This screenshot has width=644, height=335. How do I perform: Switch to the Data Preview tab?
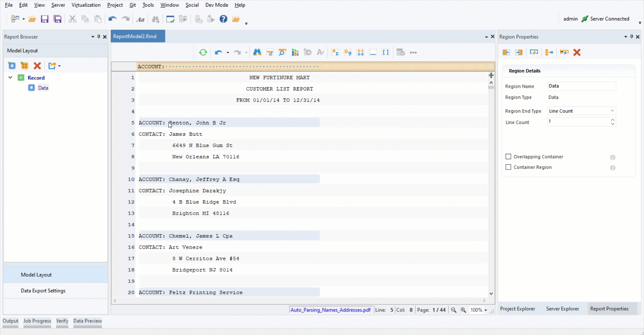(x=88, y=321)
